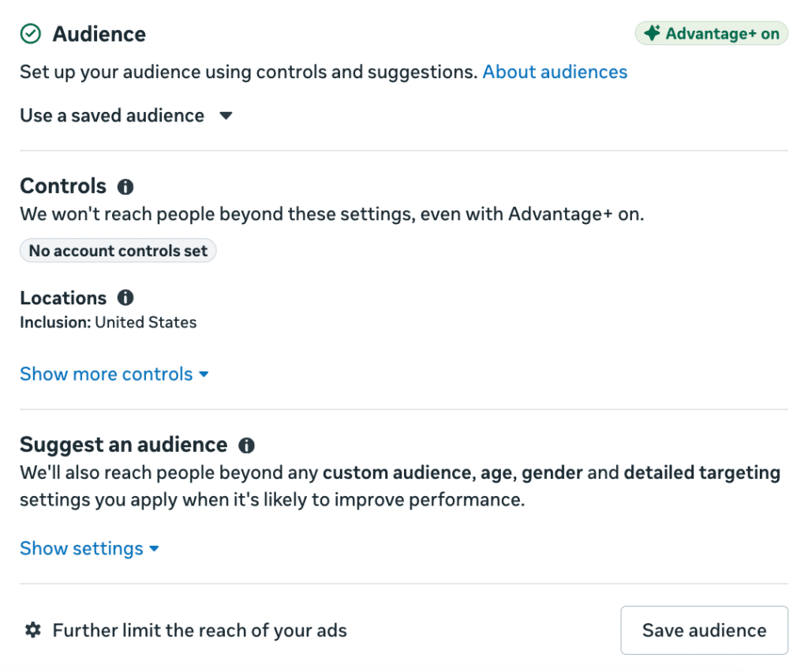Open the Use a saved audience dropdown
The image size is (808, 672).
coord(126,115)
